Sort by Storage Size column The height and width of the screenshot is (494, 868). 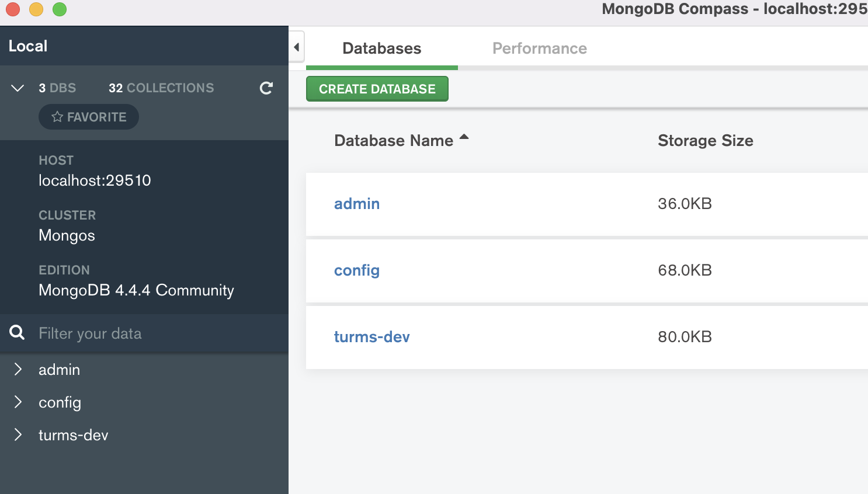pyautogui.click(x=705, y=141)
